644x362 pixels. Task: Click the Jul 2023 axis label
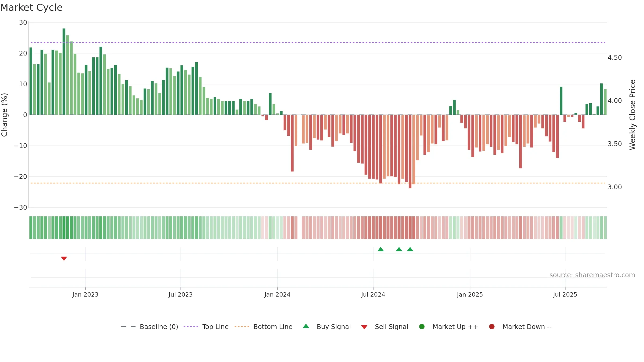click(x=181, y=294)
